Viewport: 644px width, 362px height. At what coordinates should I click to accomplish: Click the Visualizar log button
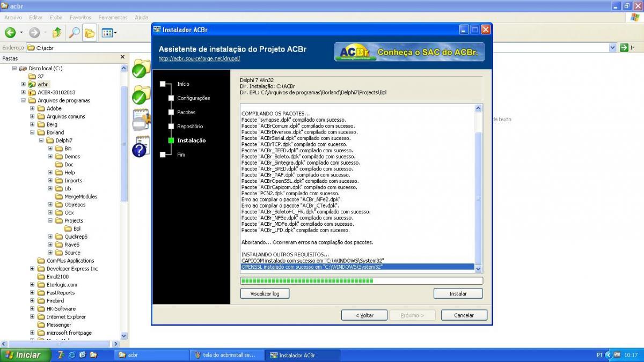tap(265, 293)
